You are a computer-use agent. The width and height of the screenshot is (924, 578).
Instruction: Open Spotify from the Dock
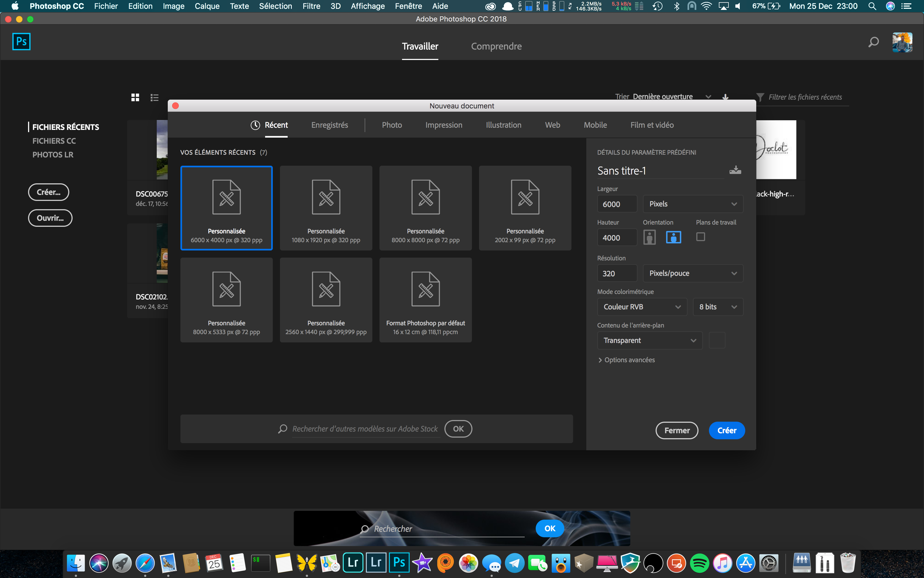(x=700, y=563)
